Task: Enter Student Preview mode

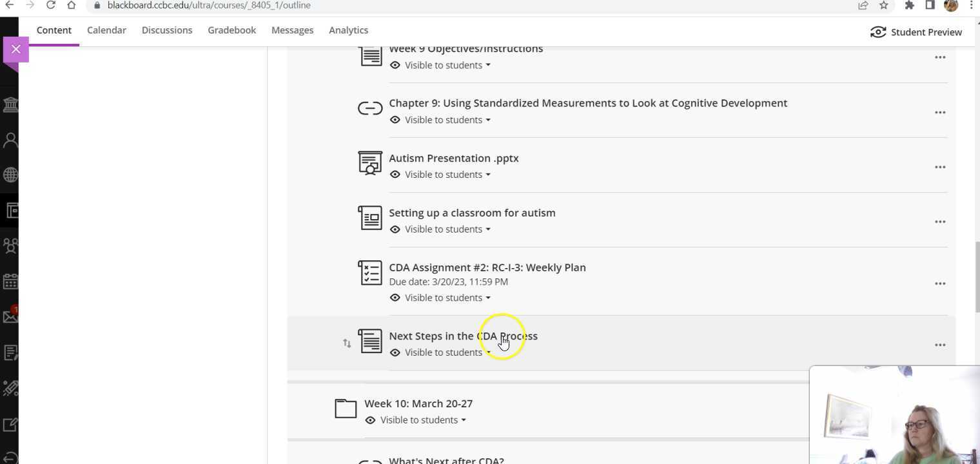Action: point(917,32)
